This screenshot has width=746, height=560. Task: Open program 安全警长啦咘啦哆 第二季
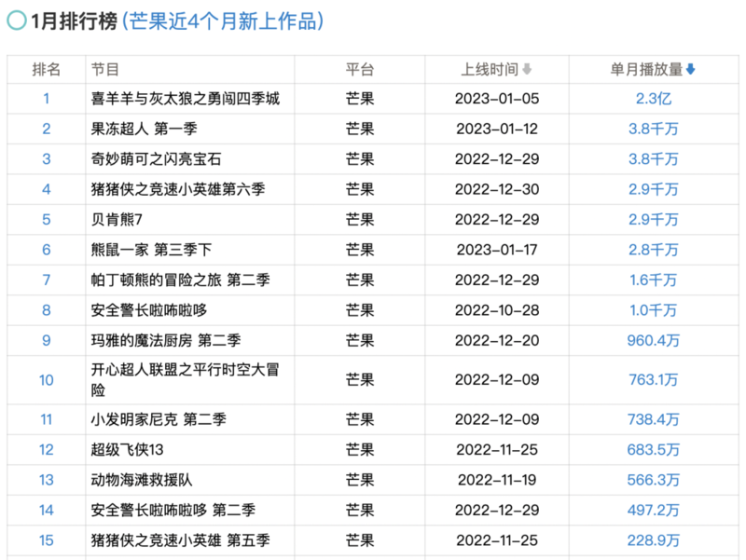pyautogui.click(x=173, y=510)
